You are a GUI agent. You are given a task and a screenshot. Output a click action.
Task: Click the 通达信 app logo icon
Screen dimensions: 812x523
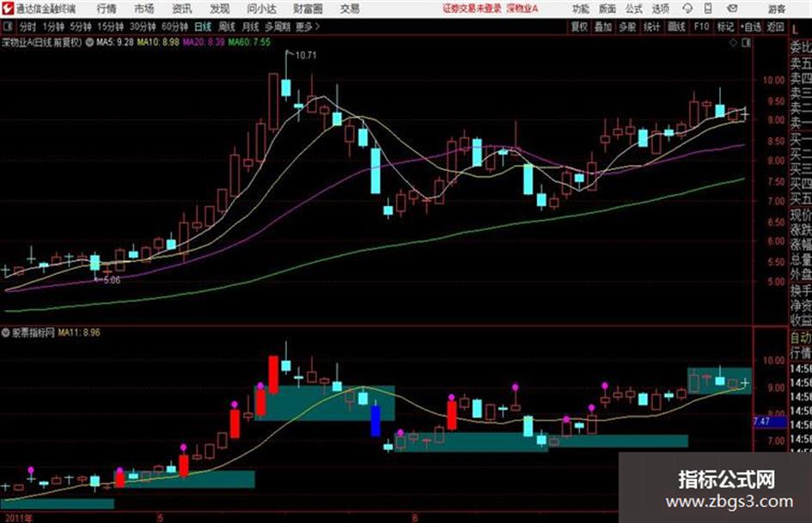point(8,9)
